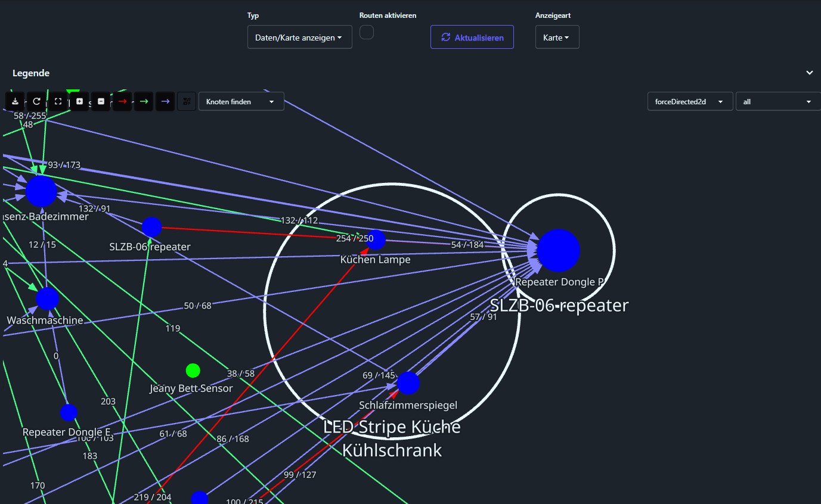Click the Aktualisieren button
The height and width of the screenshot is (504, 821).
472,37
